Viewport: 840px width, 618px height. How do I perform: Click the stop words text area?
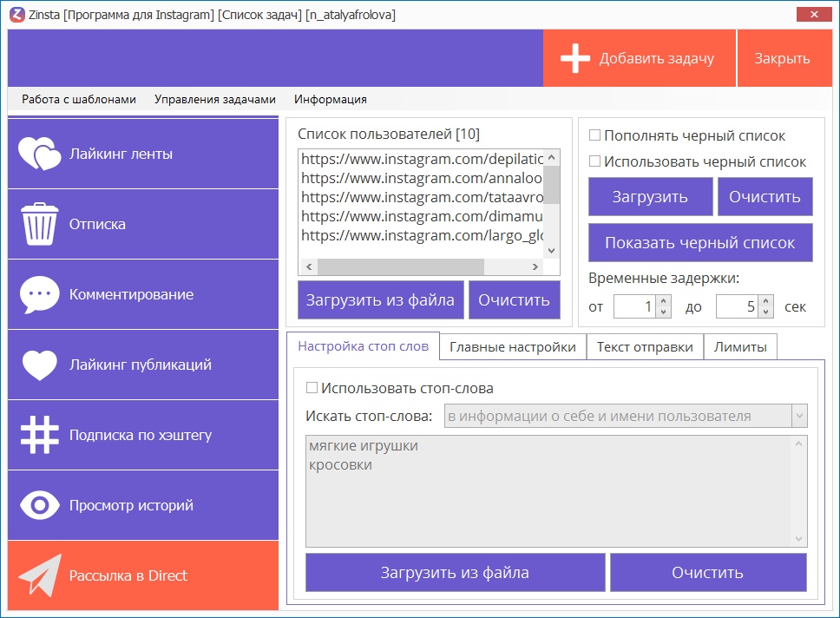(556, 491)
